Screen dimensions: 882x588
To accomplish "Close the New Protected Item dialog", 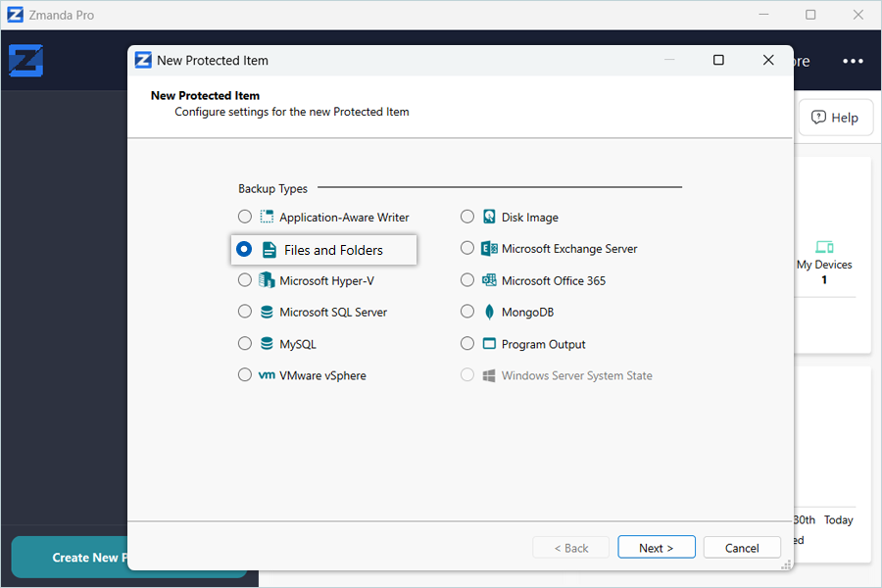I will click(x=768, y=60).
